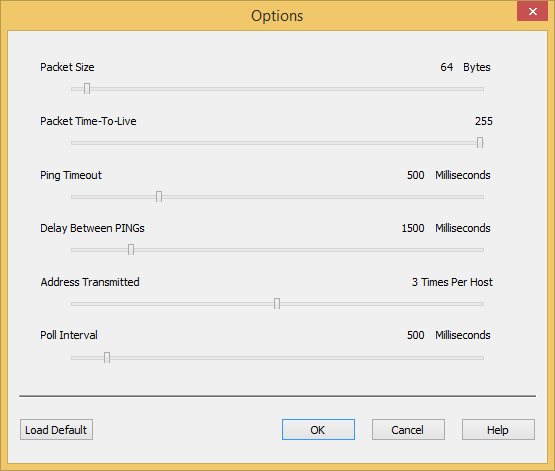555x471 pixels.
Task: Click the middle of the Packet Size track
Action: click(278, 89)
